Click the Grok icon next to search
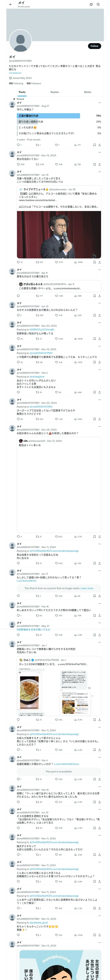Image resolution: width=110 pixels, height=980 pixels. pyautogui.click(x=91, y=5)
